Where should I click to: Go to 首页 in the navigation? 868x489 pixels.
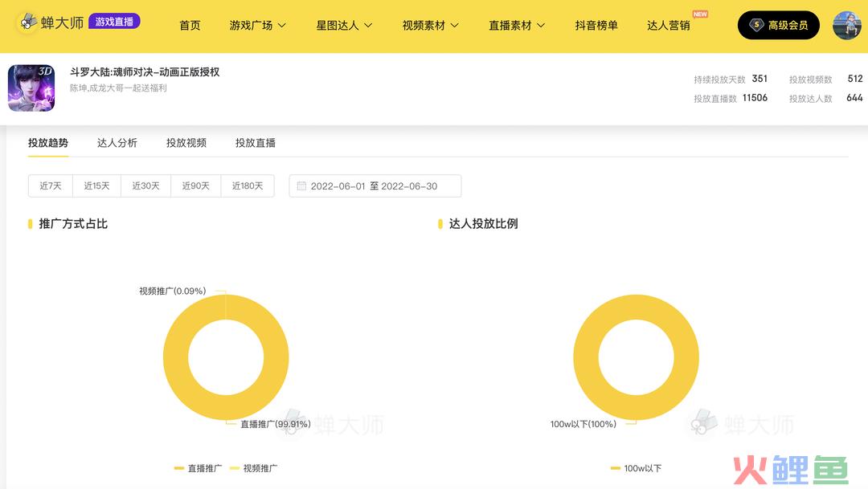(x=190, y=26)
